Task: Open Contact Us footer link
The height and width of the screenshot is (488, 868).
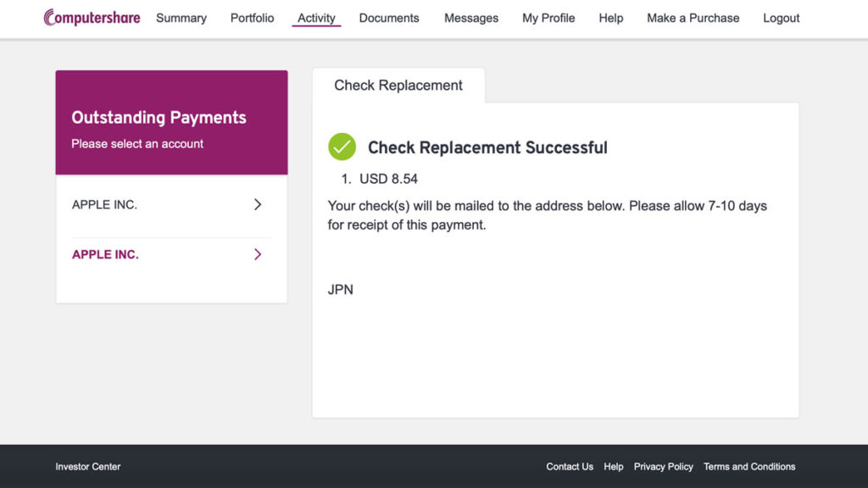Action: click(x=570, y=467)
